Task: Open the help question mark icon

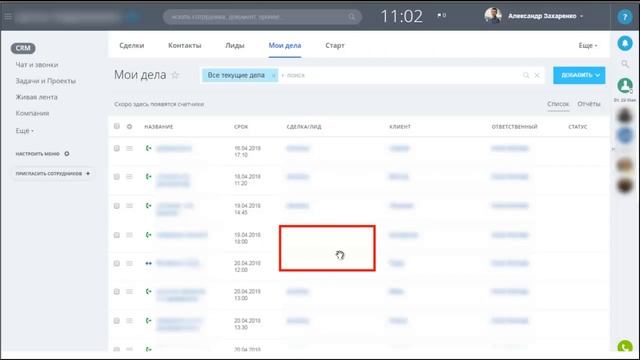Action: 624,17
